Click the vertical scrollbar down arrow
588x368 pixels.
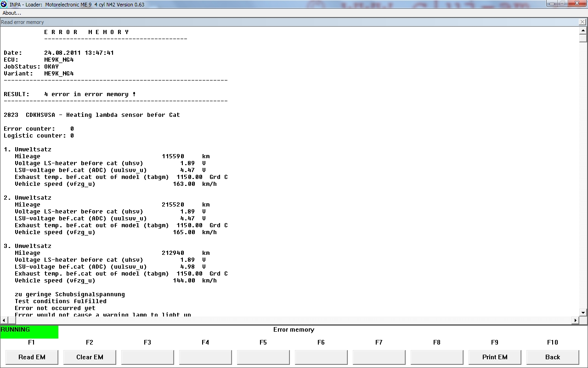583,313
